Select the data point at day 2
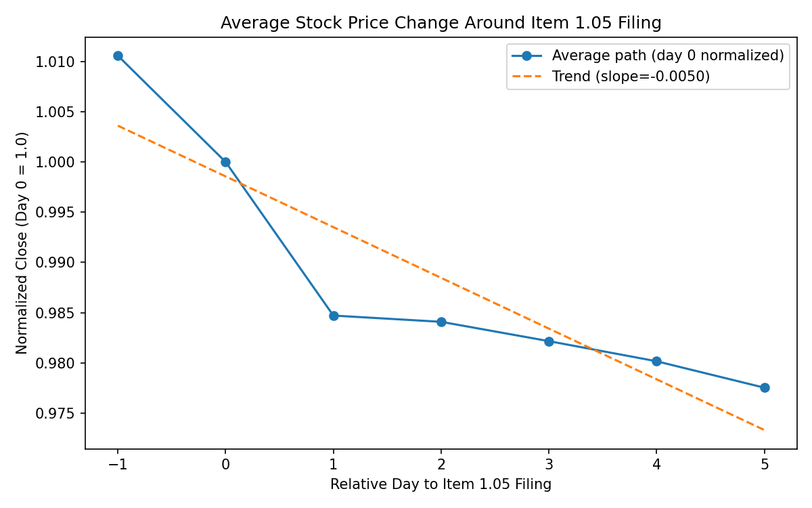 pos(441,322)
